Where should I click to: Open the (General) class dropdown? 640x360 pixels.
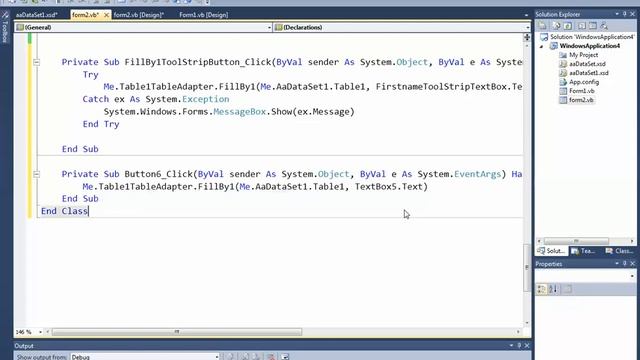[x=269, y=27]
